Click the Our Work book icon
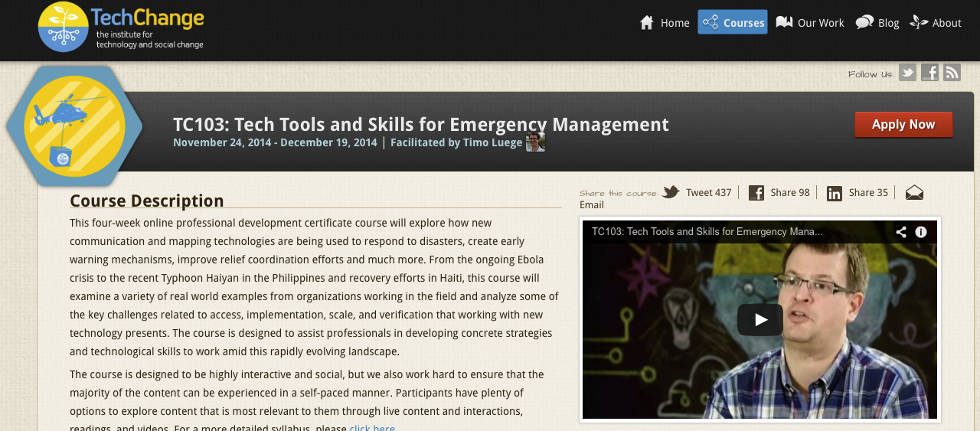Screen dimensions: 980x431 (784, 22)
